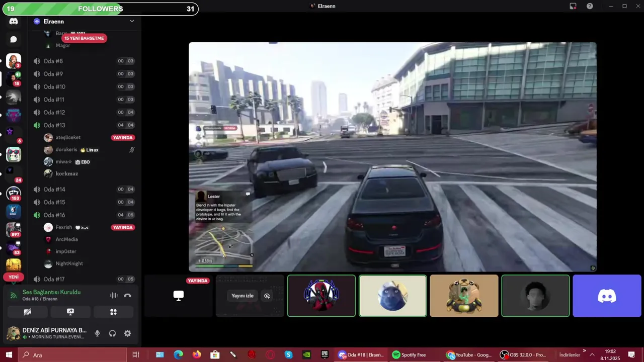
Task: Open user NightKnight in channel list
Action: [x=69, y=263]
